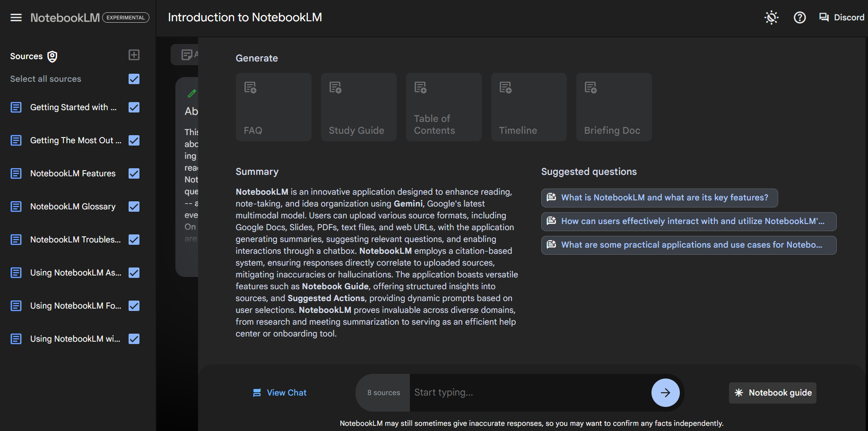Screen dimensions: 868x431
Task: Open the Using NotebookLM wi... source
Action: [75, 339]
